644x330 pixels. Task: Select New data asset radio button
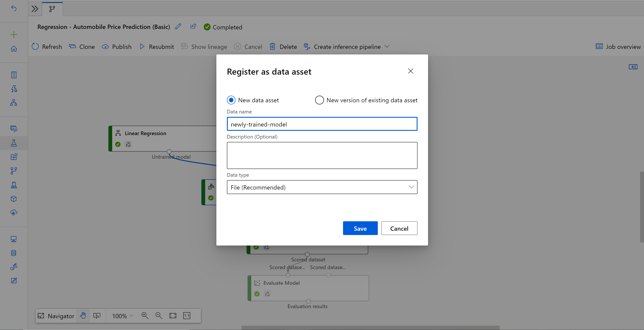pos(231,100)
